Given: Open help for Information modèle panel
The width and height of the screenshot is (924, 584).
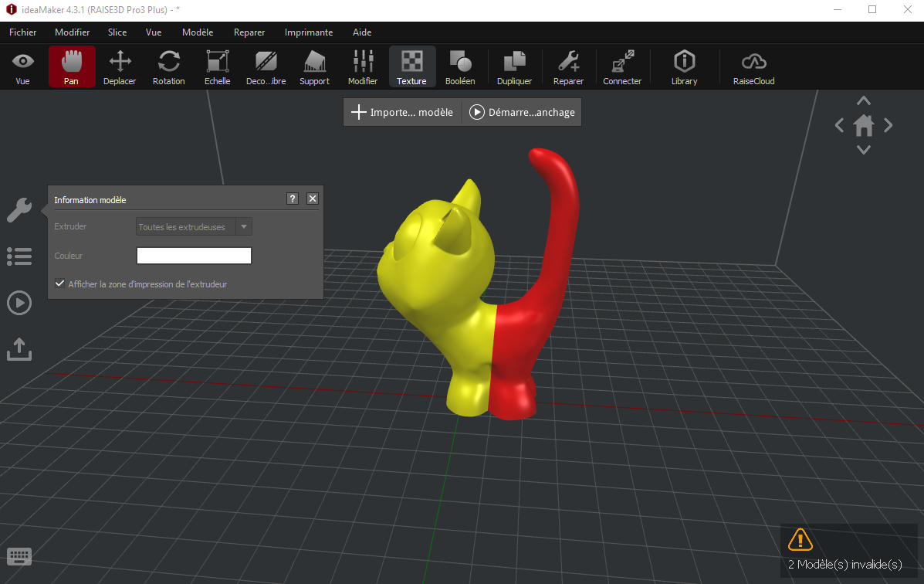Looking at the screenshot, I should coord(293,199).
